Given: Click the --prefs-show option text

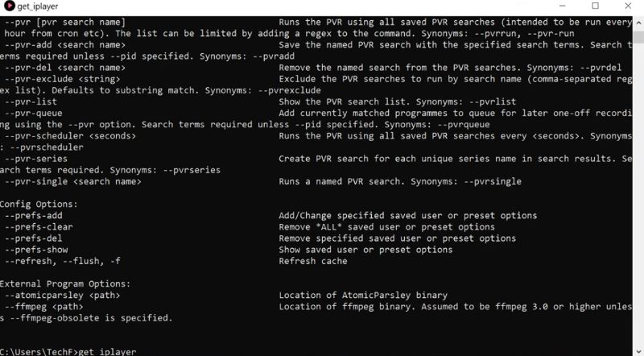Looking at the screenshot, I should pyautogui.click(x=36, y=250).
